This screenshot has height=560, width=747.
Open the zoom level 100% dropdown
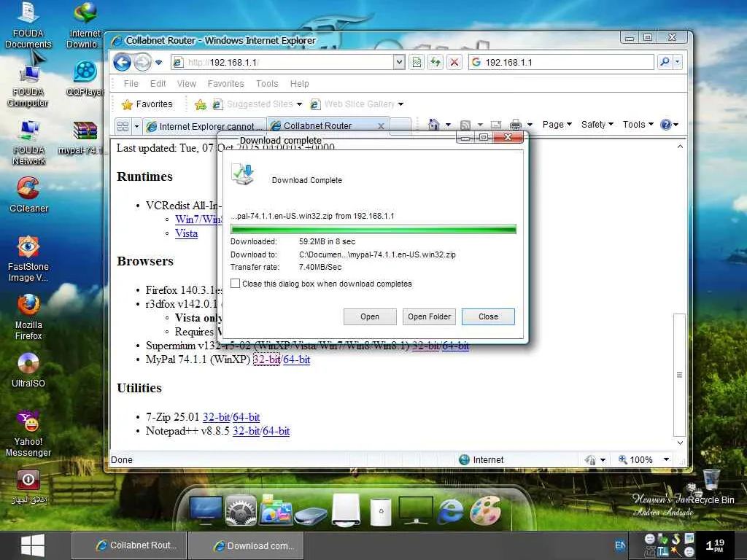coord(667,459)
